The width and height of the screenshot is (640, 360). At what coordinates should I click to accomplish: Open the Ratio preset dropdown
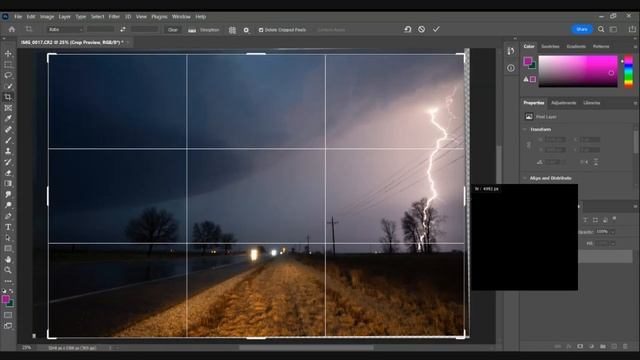pyautogui.click(x=65, y=29)
